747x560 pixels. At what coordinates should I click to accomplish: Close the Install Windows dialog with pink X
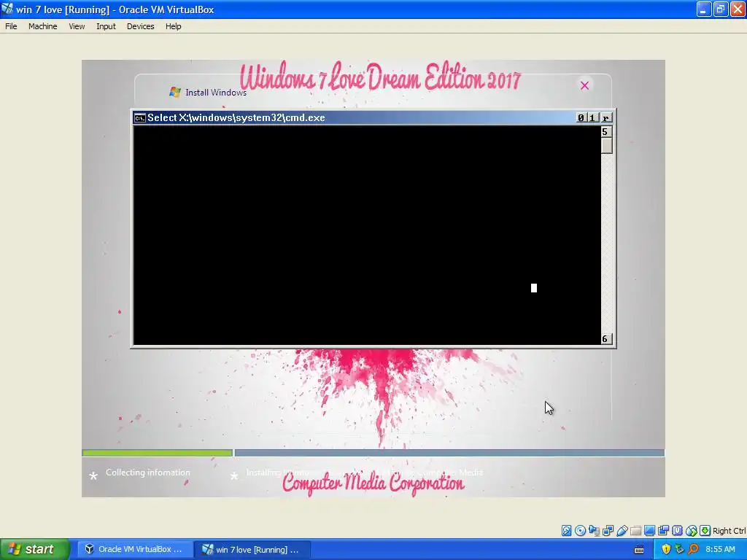[584, 85]
